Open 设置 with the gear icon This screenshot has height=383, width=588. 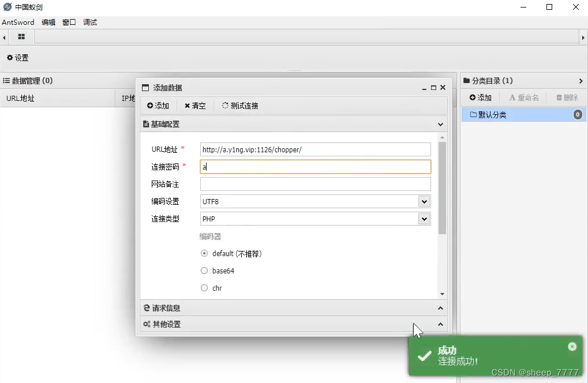tap(18, 58)
